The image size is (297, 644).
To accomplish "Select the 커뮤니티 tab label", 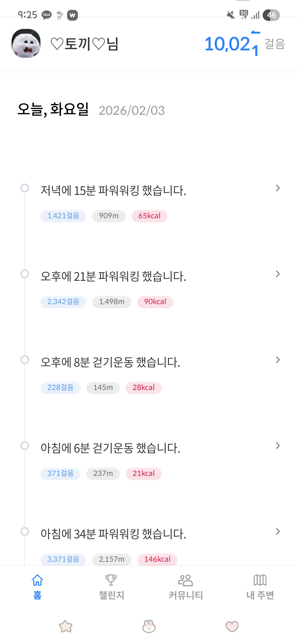I will (186, 595).
